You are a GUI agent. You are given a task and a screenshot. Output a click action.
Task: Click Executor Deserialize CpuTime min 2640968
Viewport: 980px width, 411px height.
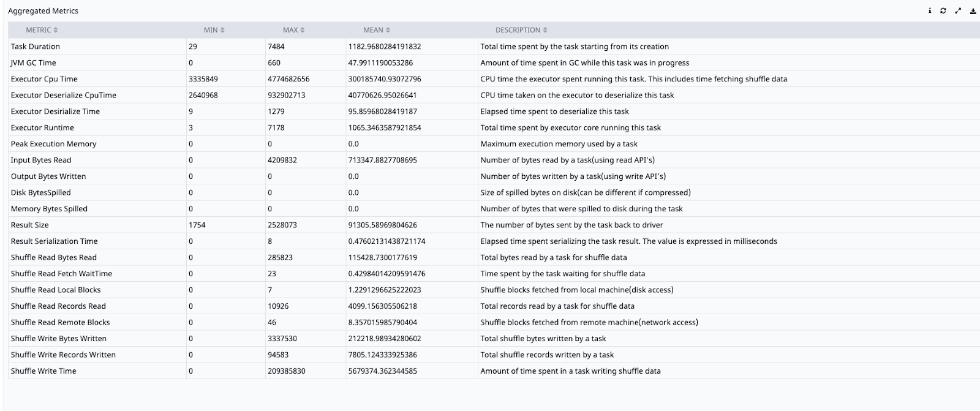click(x=203, y=95)
